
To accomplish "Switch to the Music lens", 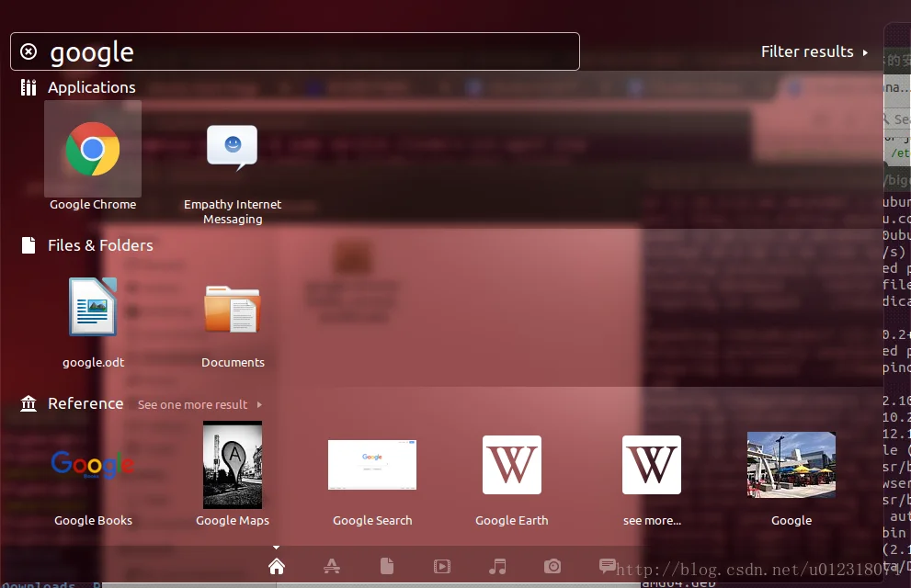I will [x=497, y=566].
